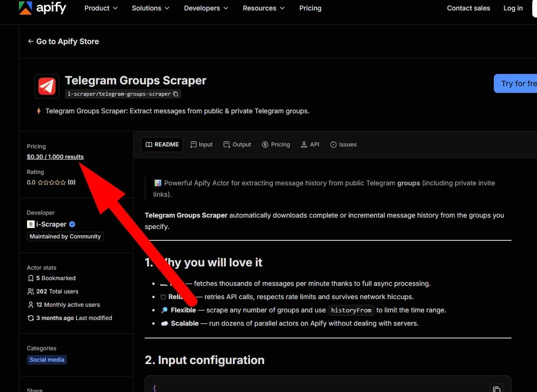The width and height of the screenshot is (537, 392).
Task: Click Maintained by Community badge
Action: coord(65,237)
